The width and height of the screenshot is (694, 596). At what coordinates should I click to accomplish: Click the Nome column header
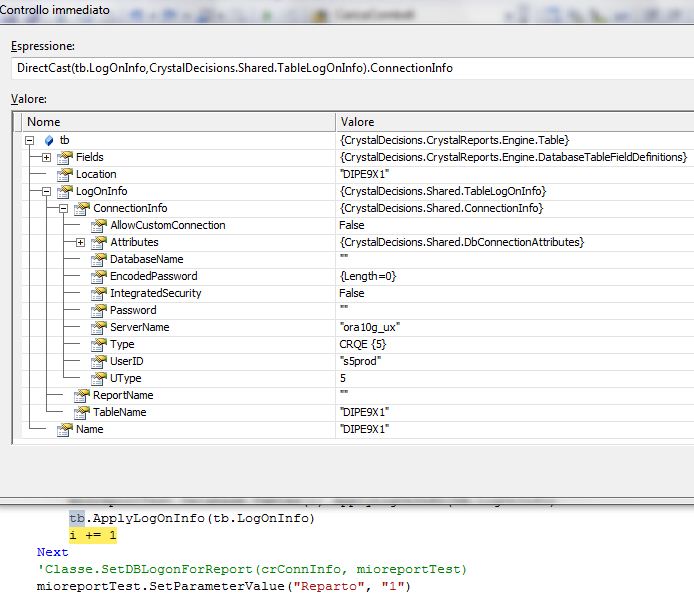178,122
